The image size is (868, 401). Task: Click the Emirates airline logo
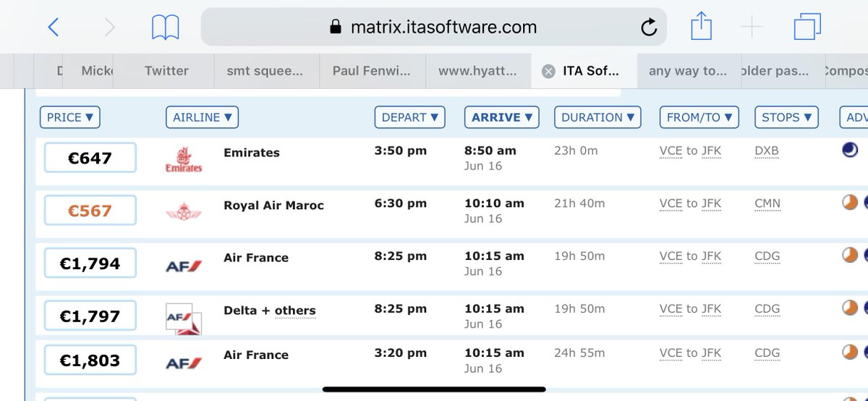click(184, 159)
